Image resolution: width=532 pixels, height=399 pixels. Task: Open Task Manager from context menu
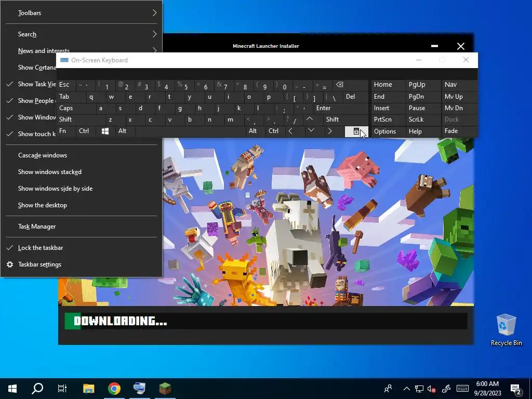[x=82, y=227]
